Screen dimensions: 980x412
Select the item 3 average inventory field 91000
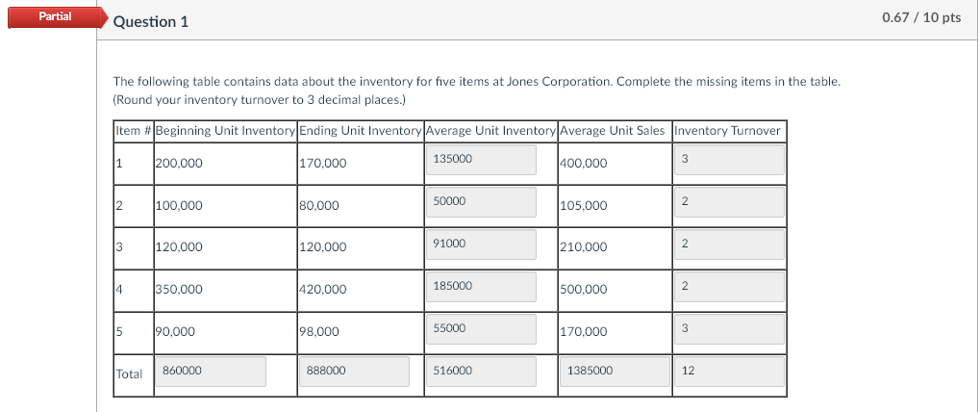click(x=481, y=244)
